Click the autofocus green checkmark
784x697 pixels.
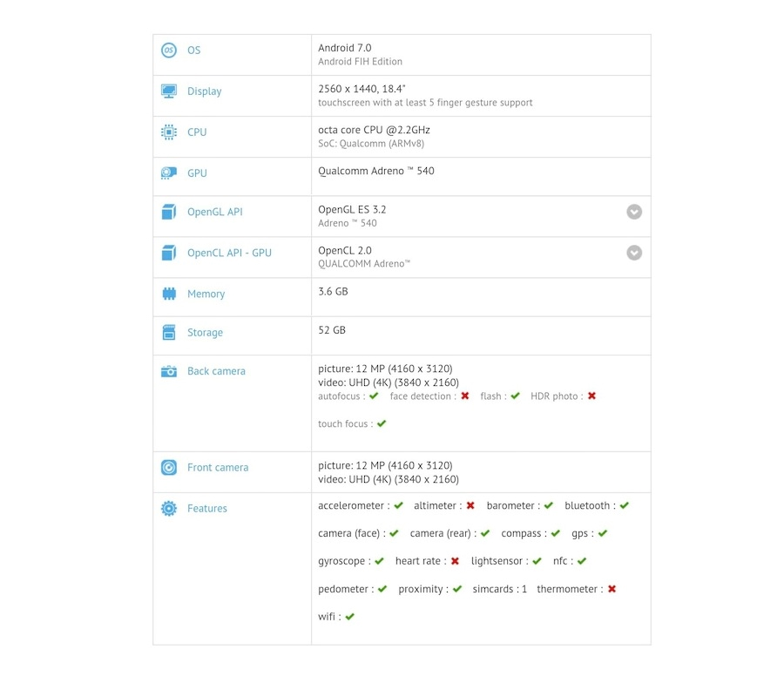coord(374,396)
